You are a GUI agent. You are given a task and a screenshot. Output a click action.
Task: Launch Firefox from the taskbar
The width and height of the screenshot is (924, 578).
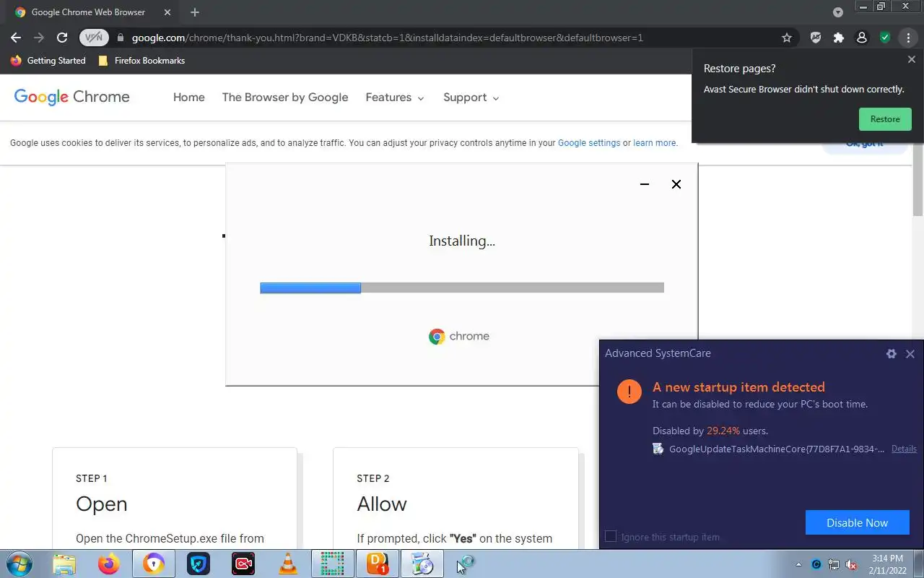[109, 564]
